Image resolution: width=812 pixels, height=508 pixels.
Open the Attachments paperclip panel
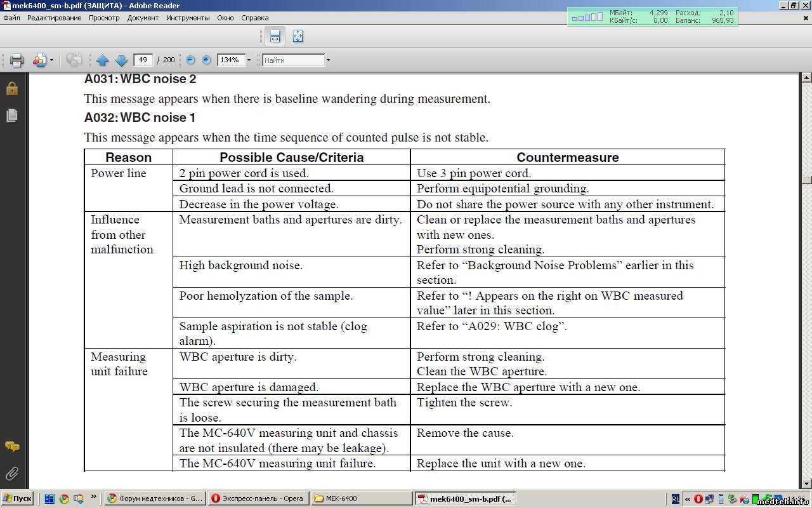tap(11, 474)
